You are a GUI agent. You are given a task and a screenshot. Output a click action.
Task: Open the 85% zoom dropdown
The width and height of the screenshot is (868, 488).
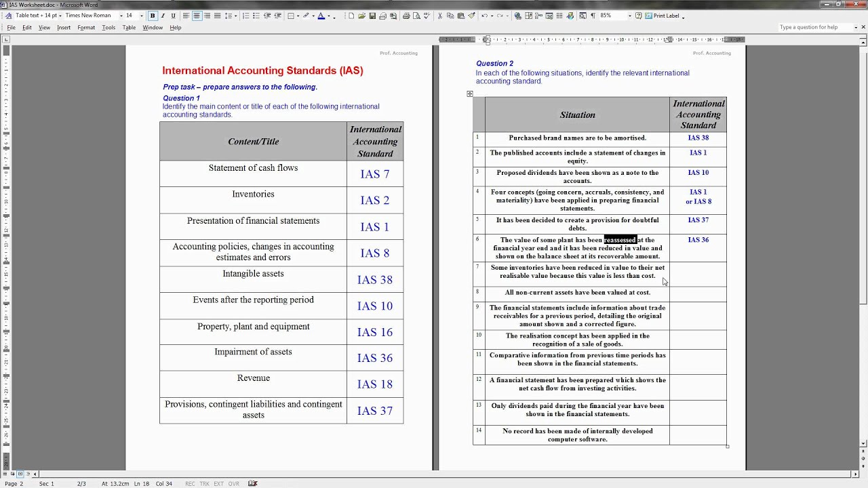pos(630,16)
